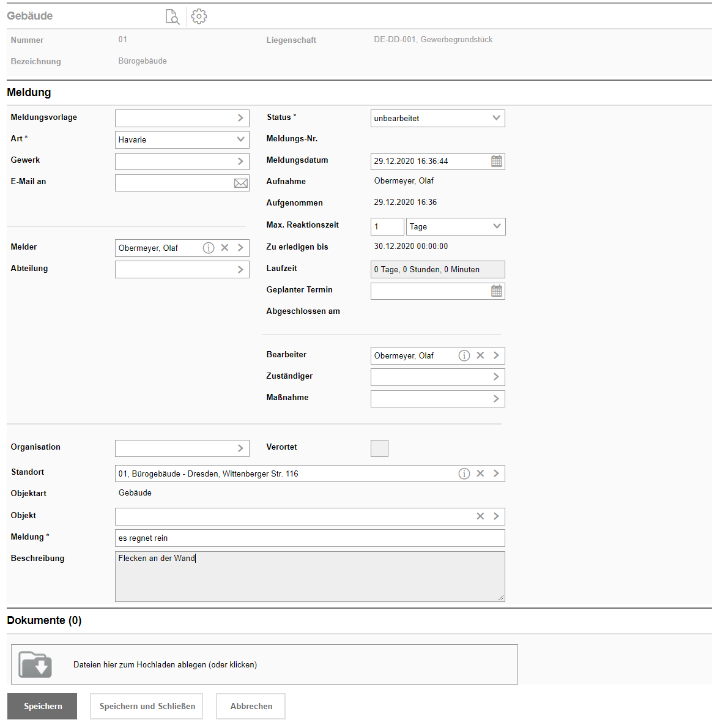Open Bearbeiter selection arrow
Screen dimensions: 712x728
tap(496, 355)
